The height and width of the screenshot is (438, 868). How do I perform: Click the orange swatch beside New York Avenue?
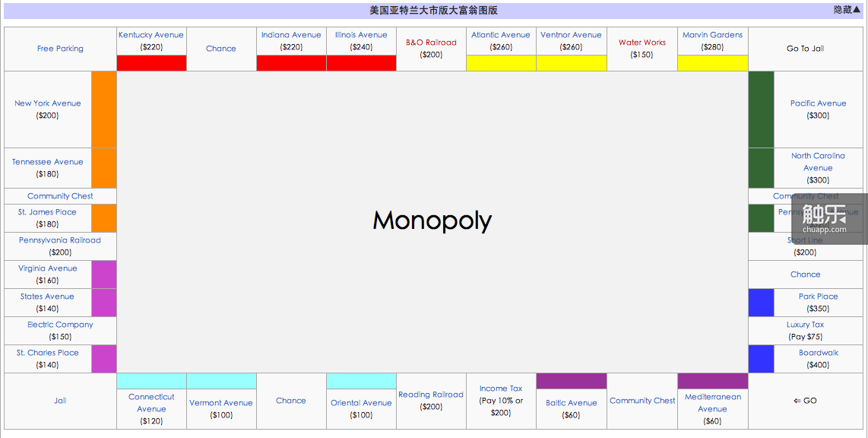[104, 109]
